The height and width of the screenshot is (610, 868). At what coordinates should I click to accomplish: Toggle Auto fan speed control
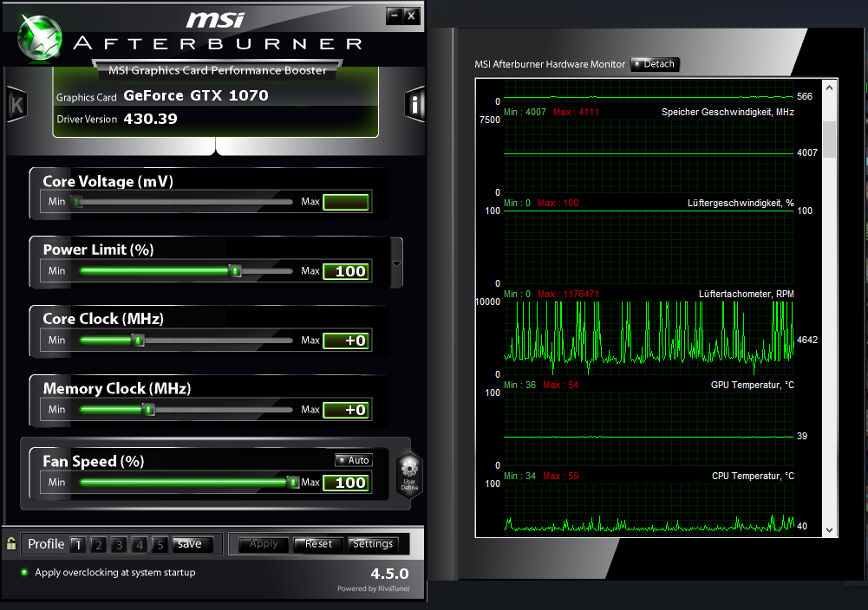point(353,460)
